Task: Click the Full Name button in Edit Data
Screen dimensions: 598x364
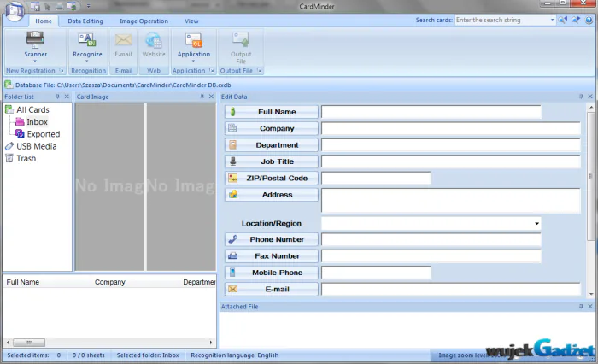Action: click(271, 112)
